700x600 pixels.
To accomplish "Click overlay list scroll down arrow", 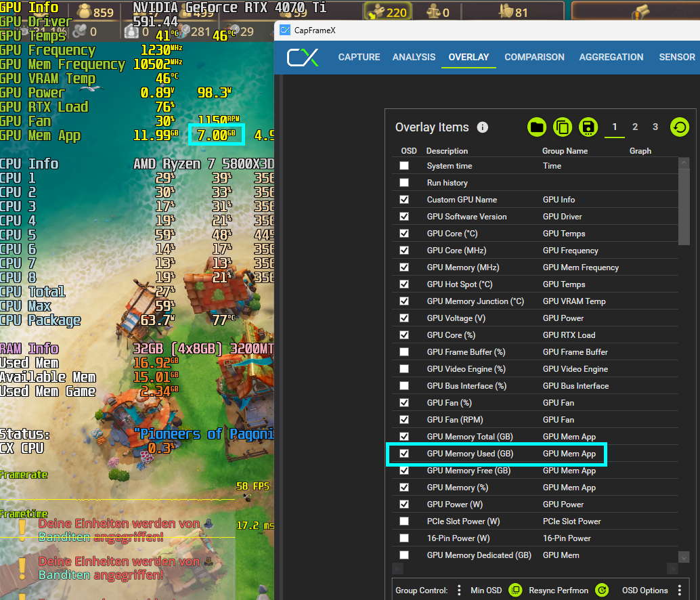I will click(x=684, y=557).
